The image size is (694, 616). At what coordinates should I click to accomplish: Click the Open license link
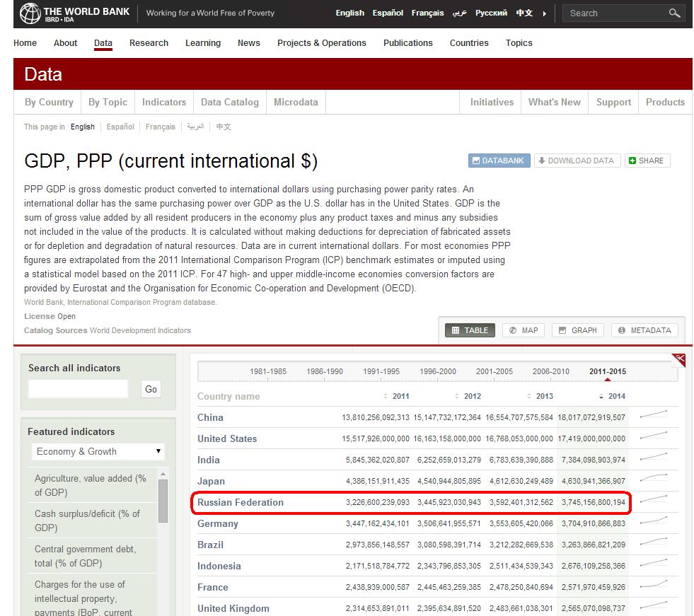[66, 316]
